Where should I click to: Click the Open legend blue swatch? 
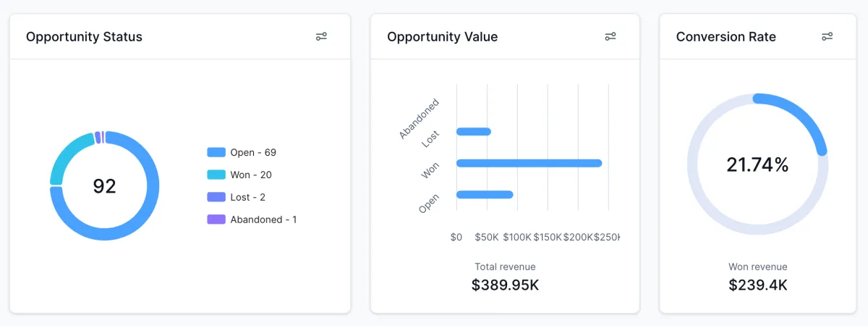tap(216, 152)
